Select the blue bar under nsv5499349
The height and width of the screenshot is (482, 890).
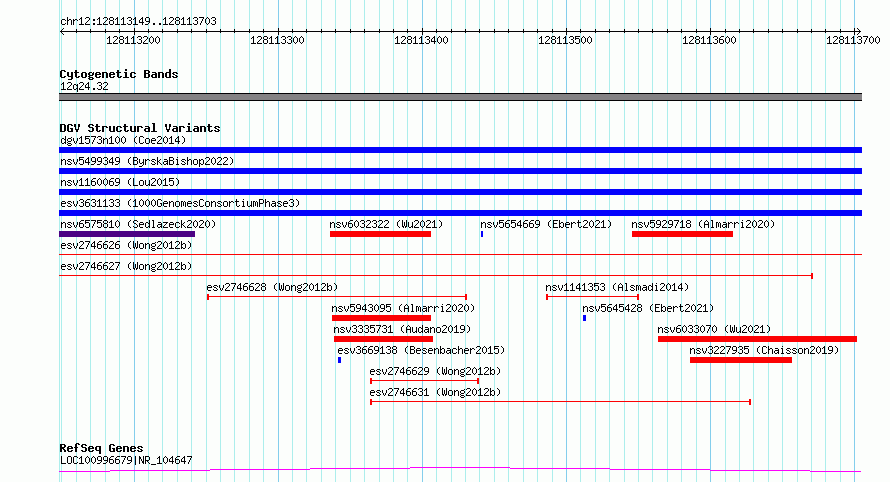pyautogui.click(x=460, y=171)
